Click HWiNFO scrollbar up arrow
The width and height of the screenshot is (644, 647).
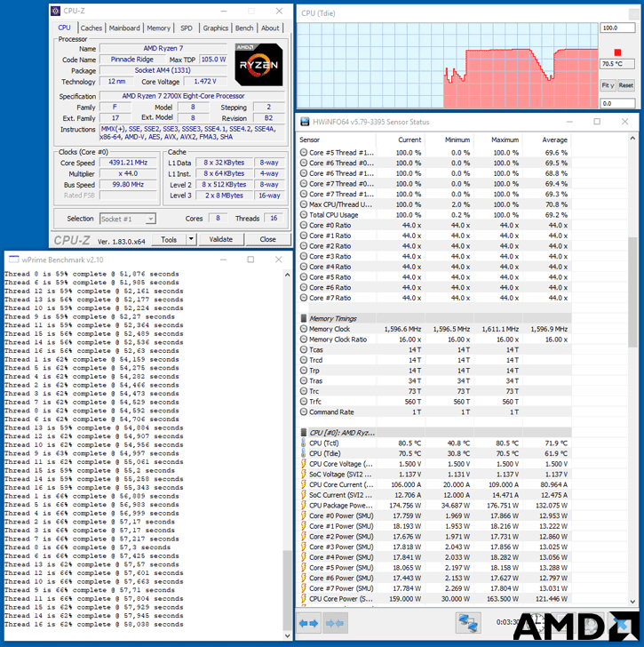pos(632,139)
